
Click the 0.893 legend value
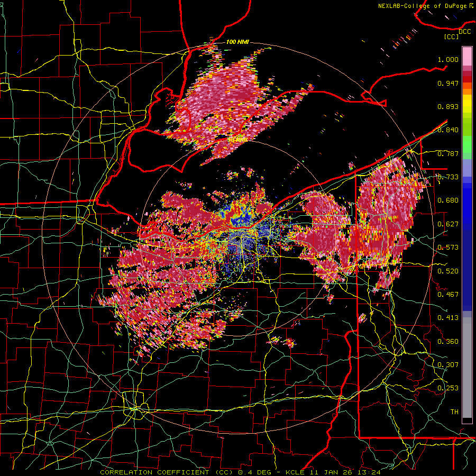pos(448,106)
